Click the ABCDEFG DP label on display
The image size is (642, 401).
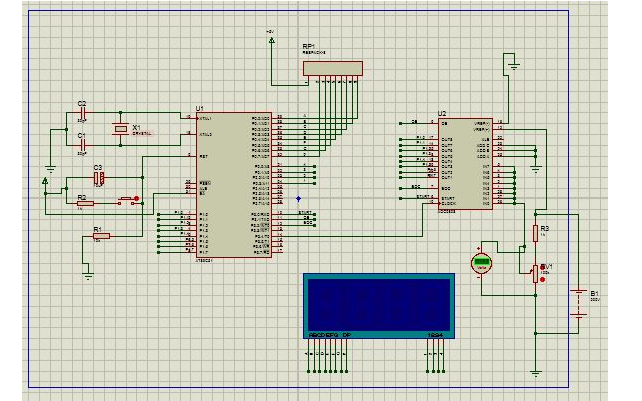point(330,335)
